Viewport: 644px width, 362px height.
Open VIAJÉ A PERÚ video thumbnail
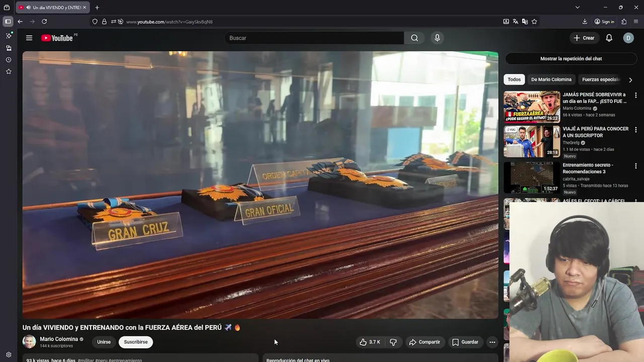click(x=532, y=141)
